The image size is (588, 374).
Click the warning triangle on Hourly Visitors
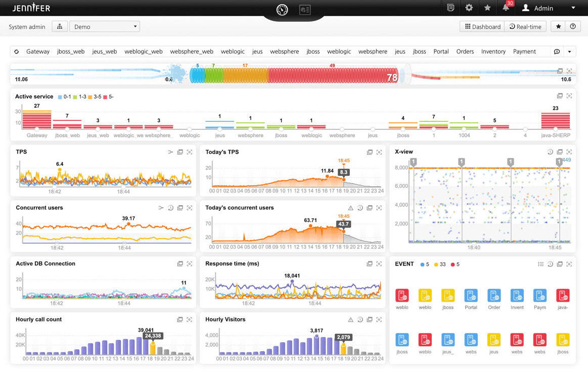350,320
